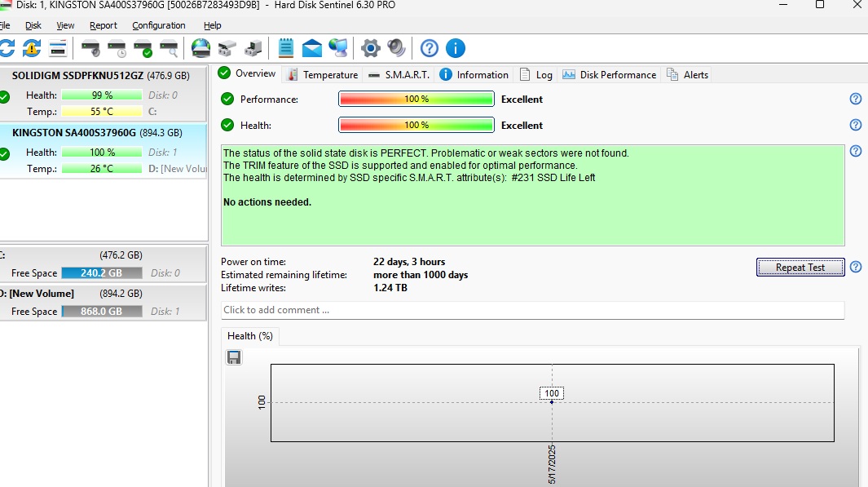This screenshot has width=868, height=487.
Task: Click help icon next to Repeat Test
Action: (x=856, y=267)
